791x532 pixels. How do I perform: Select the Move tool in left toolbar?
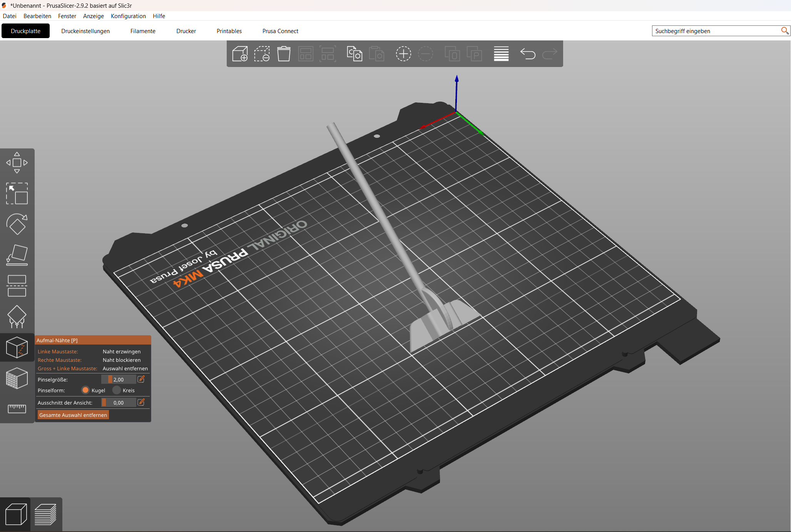click(17, 163)
